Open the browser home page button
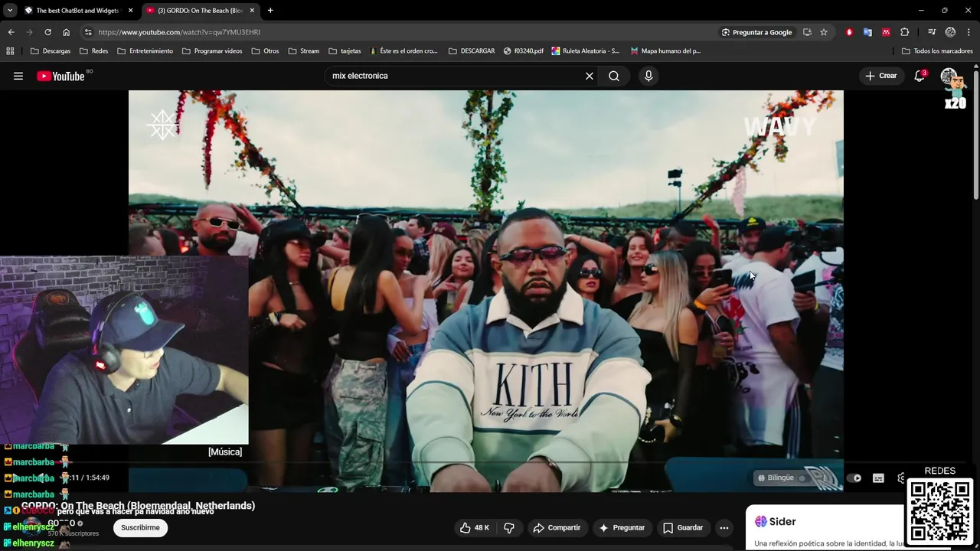Image resolution: width=980 pixels, height=551 pixels. click(x=66, y=32)
